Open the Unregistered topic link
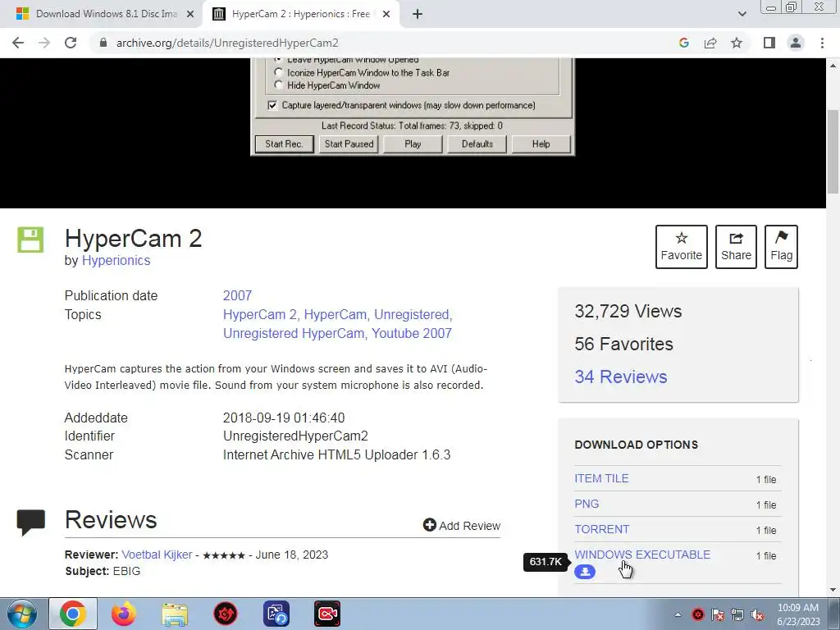The width and height of the screenshot is (840, 630). click(412, 314)
